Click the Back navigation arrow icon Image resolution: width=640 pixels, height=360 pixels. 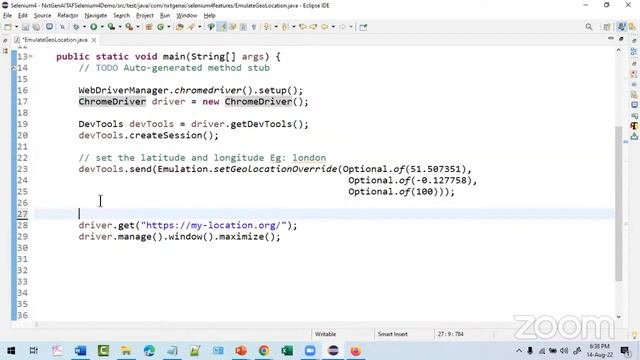pyautogui.click(x=325, y=27)
